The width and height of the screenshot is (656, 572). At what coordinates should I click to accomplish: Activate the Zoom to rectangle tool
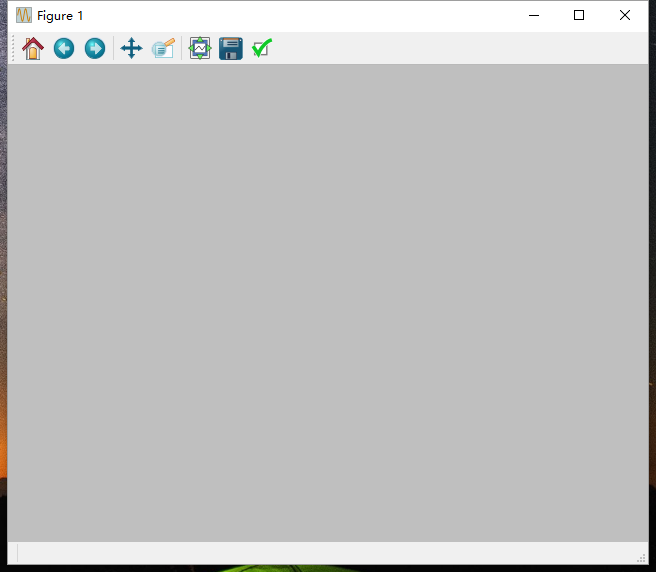[163, 49]
